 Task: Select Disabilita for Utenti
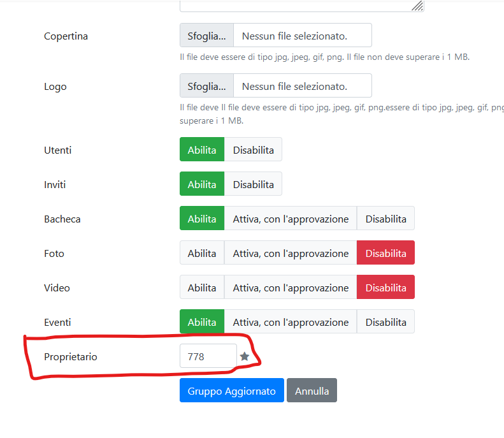(x=254, y=150)
